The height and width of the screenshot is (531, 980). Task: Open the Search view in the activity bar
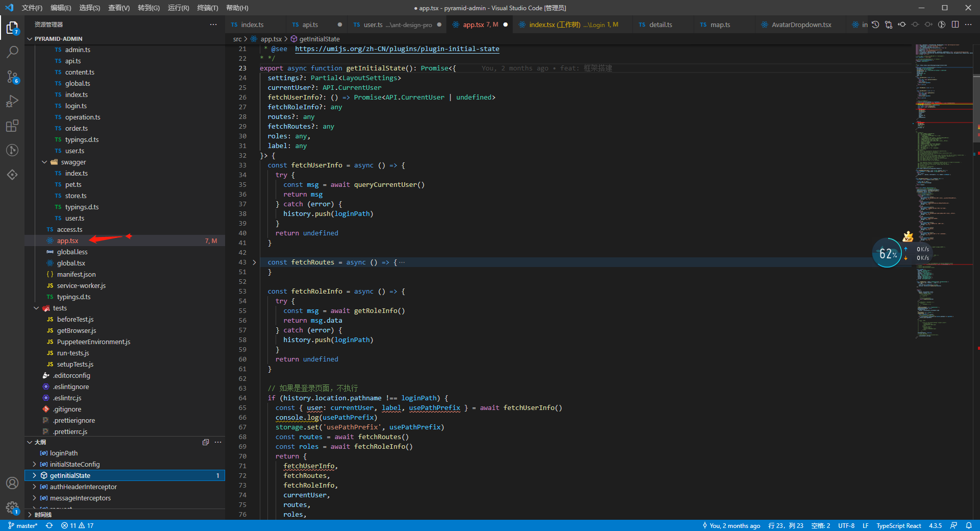point(12,52)
